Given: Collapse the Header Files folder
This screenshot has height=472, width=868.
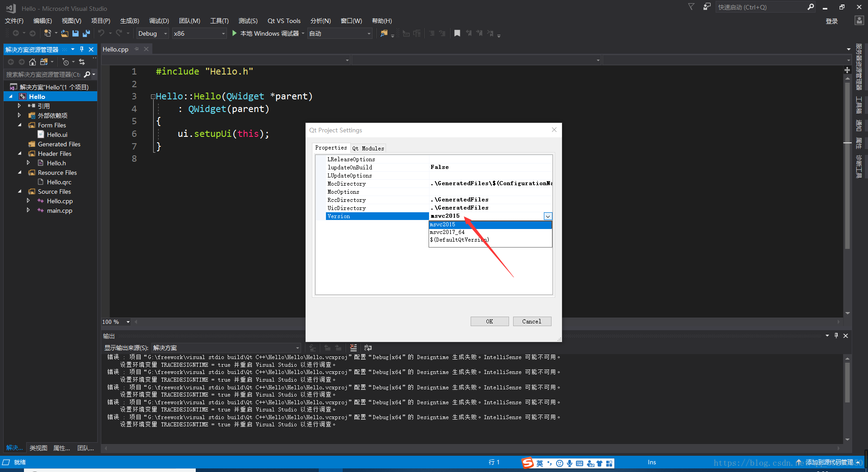Looking at the screenshot, I should [x=19, y=154].
